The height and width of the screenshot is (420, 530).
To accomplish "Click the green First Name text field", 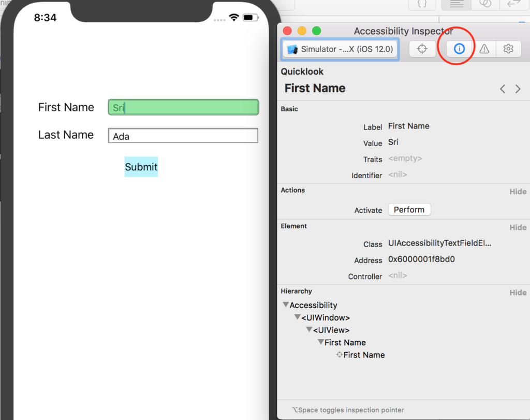I will click(183, 108).
